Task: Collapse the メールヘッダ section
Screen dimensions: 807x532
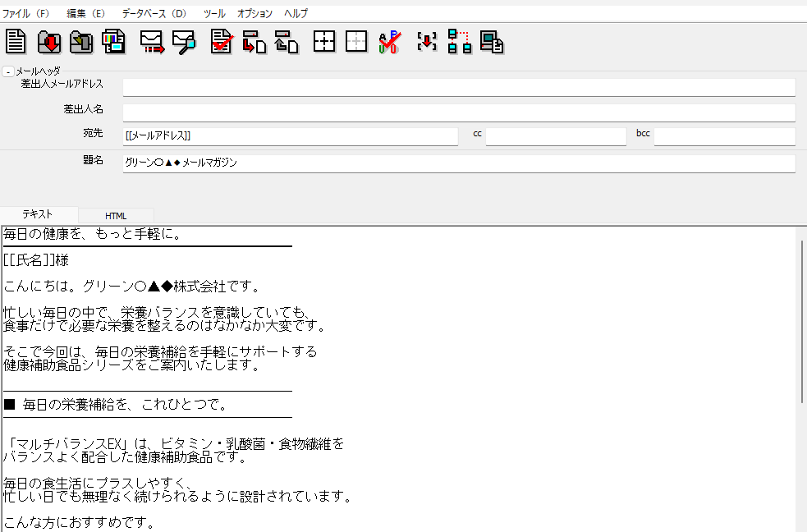Action: 7,72
